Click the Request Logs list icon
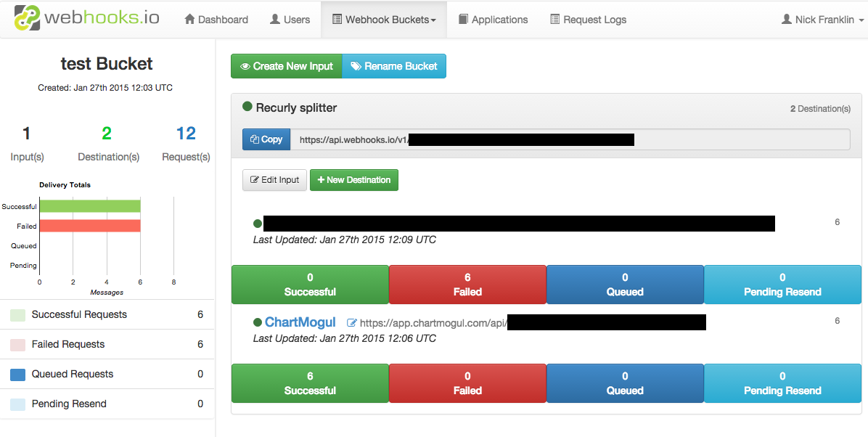 pyautogui.click(x=554, y=20)
